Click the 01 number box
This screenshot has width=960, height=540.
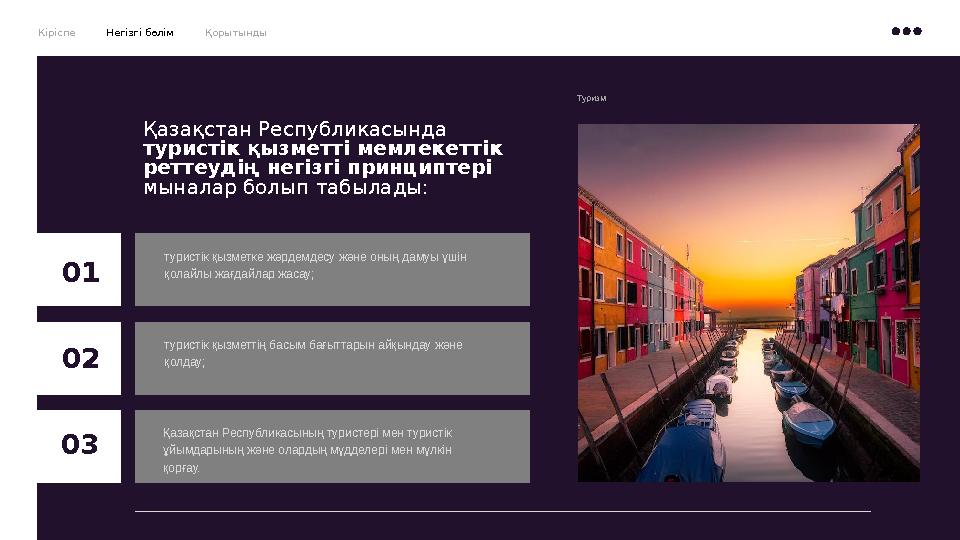79,269
